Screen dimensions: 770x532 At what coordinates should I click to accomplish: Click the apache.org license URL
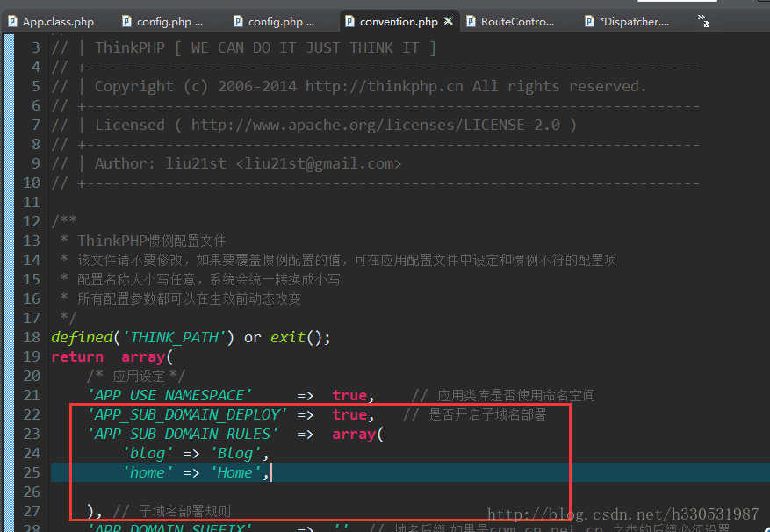pos(375,125)
